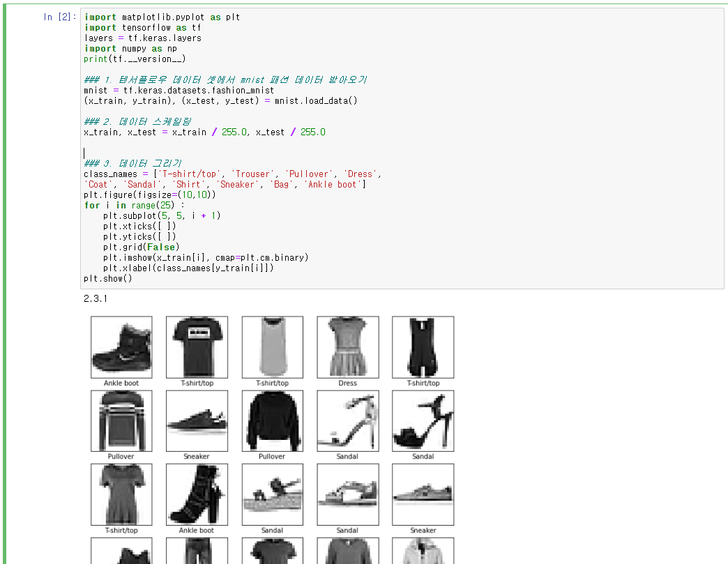This screenshot has width=728, height=564.
Task: Click the striped Pullover image
Action: click(x=121, y=421)
